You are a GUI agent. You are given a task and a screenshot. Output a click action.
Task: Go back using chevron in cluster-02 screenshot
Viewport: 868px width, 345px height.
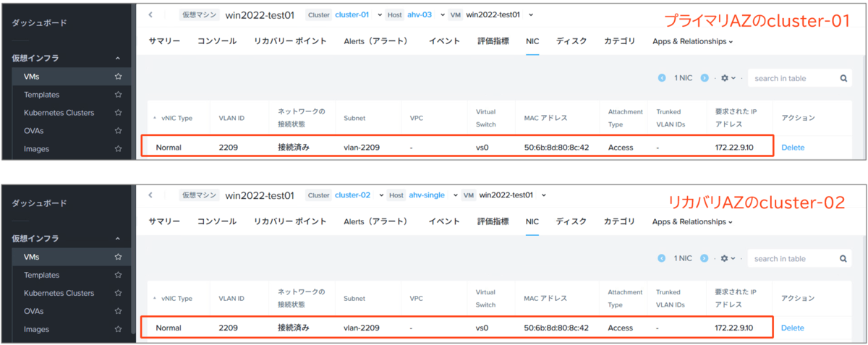[x=150, y=195]
